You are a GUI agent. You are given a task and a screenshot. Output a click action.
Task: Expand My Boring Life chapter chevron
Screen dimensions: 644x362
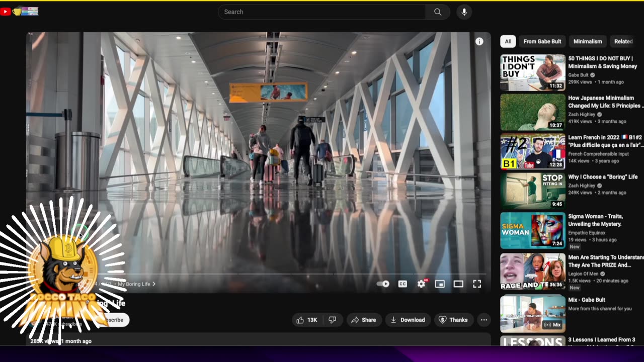[x=154, y=284]
